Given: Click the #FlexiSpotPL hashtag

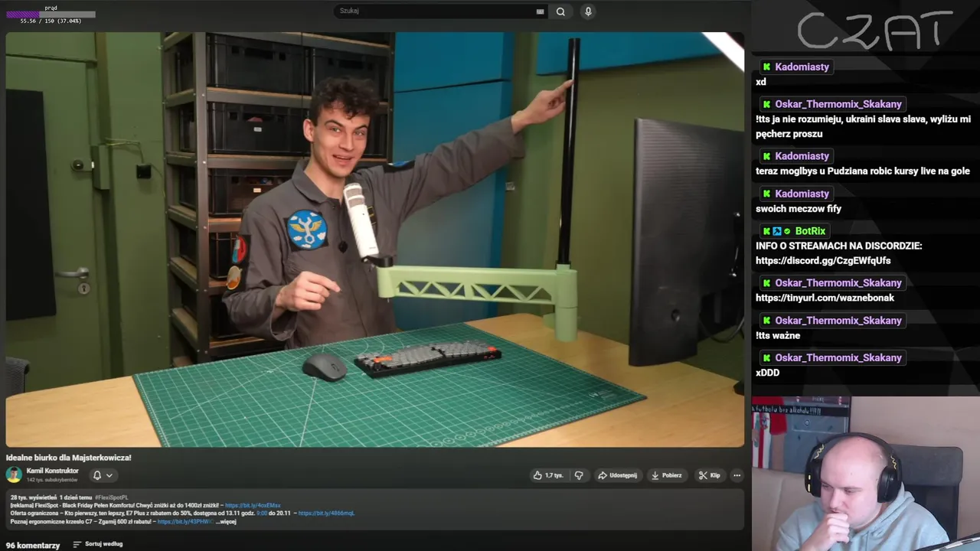Looking at the screenshot, I should pos(113,497).
